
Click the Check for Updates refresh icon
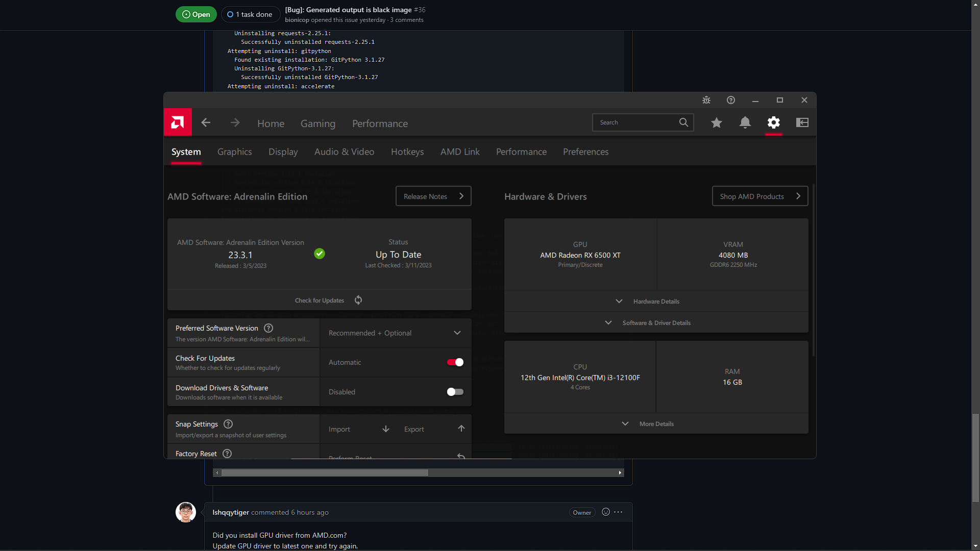(x=358, y=300)
